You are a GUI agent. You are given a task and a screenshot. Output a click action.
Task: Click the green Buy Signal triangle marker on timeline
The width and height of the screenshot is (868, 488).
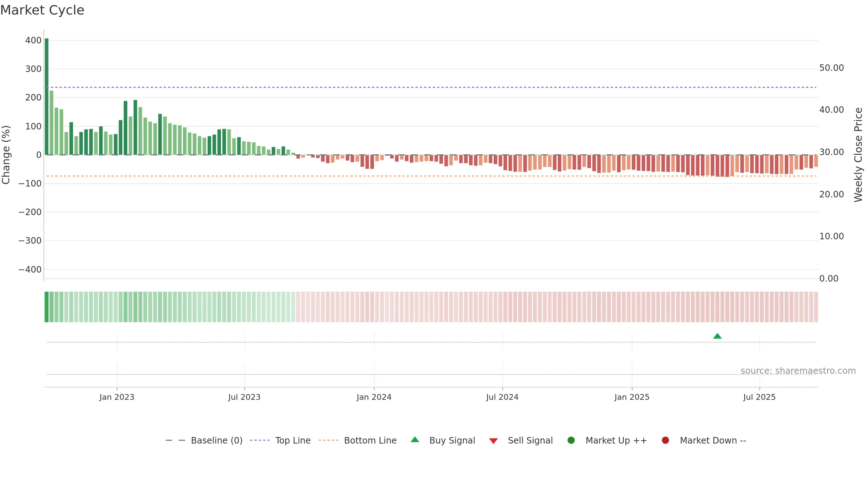(717, 336)
